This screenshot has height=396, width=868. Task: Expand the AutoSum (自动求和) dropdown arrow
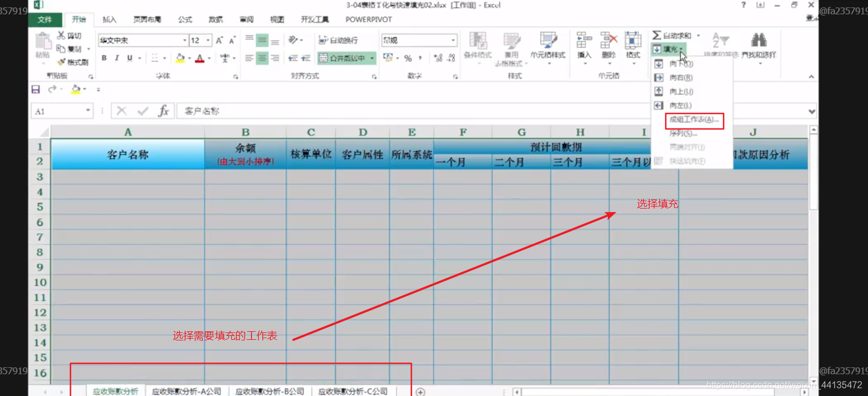(698, 36)
